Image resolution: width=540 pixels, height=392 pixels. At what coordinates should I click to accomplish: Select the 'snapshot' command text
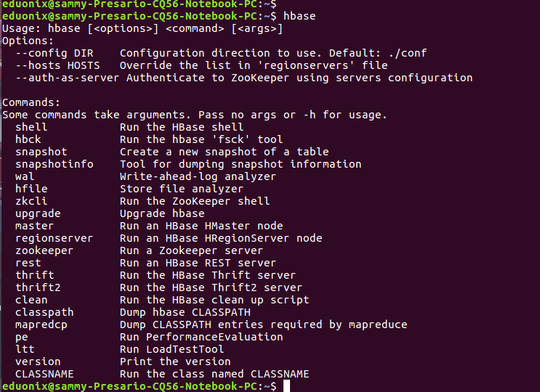(x=41, y=152)
